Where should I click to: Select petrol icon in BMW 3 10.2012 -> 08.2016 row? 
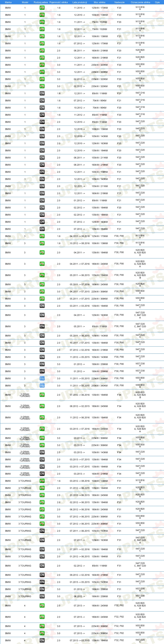(42, 243)
